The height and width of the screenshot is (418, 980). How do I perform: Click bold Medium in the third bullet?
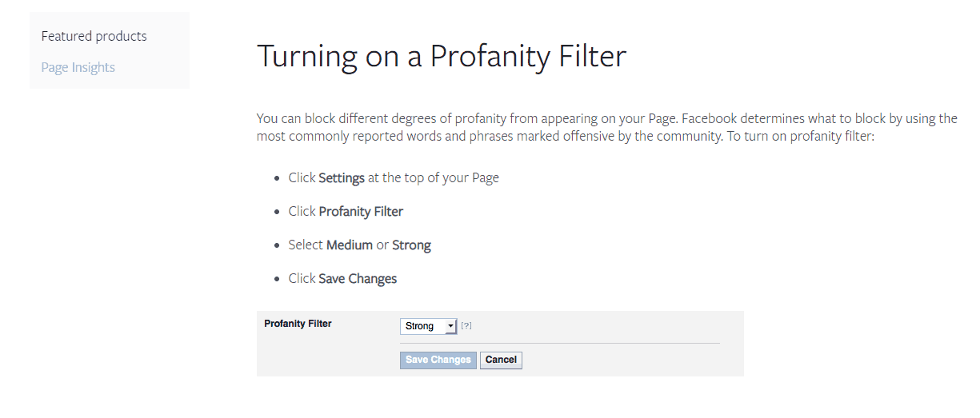click(350, 245)
